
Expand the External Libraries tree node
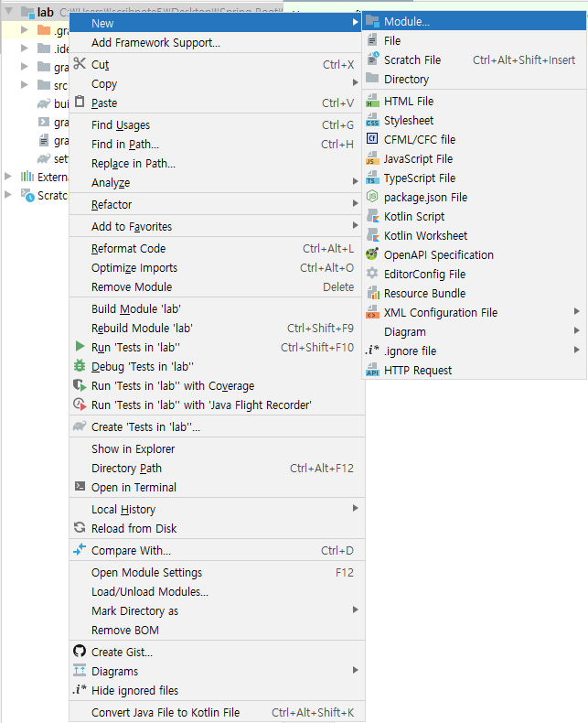coord(9,176)
